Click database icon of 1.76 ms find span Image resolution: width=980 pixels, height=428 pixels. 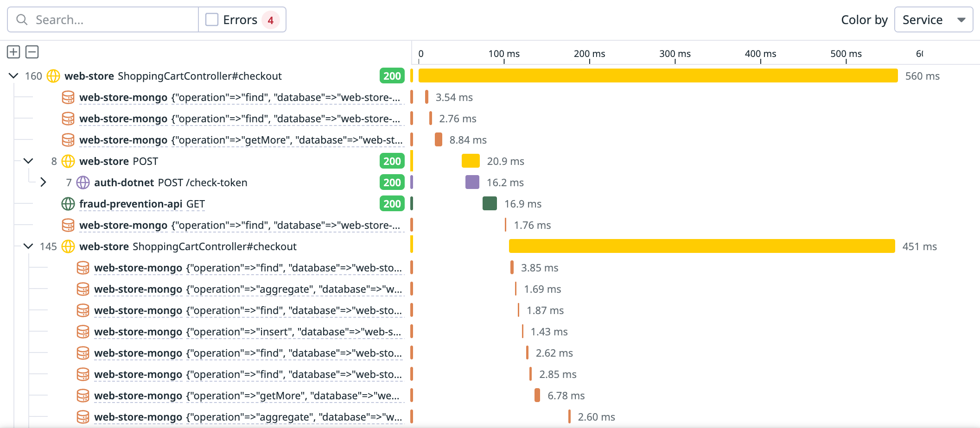(x=68, y=225)
